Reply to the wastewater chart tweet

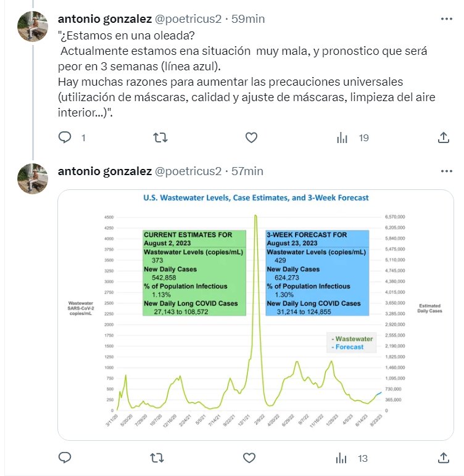click(x=65, y=458)
